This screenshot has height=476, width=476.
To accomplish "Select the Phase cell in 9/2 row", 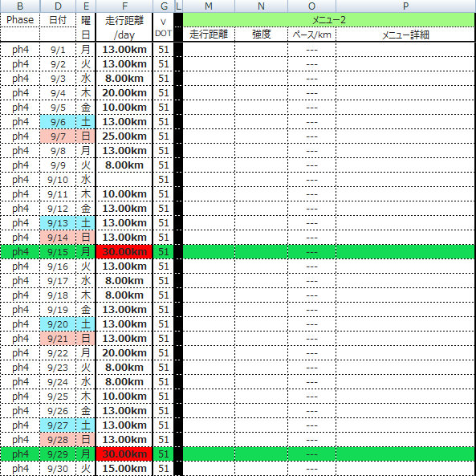I will click(x=20, y=64).
